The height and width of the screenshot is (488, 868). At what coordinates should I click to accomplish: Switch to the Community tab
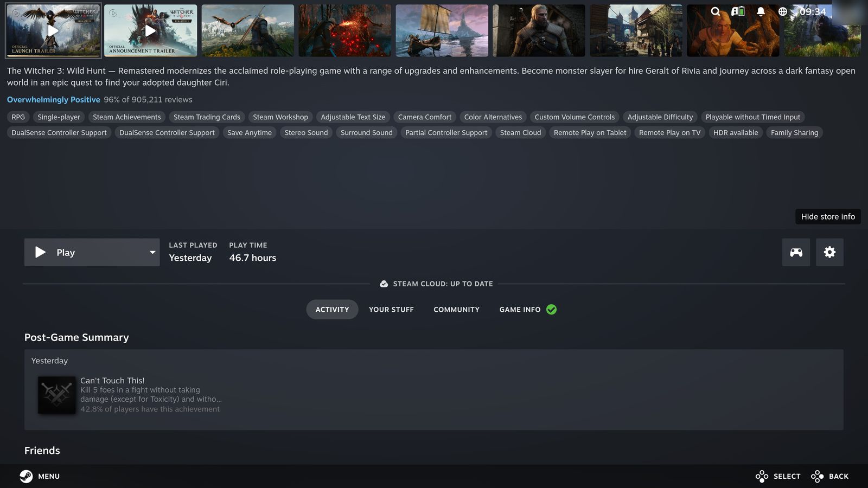(456, 310)
